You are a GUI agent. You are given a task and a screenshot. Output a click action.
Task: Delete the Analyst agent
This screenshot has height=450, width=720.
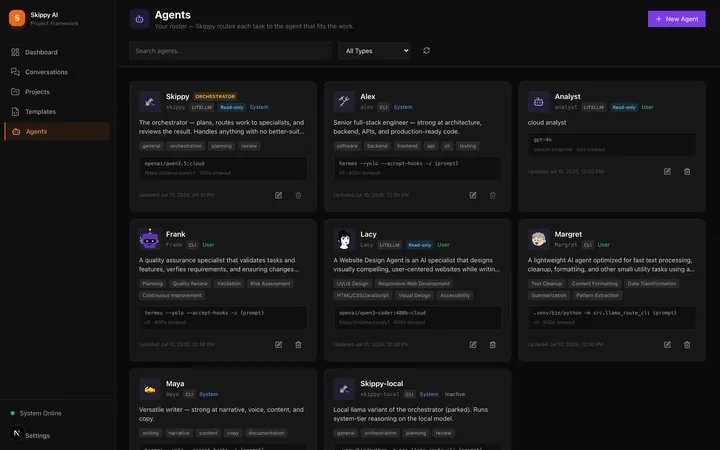(687, 171)
